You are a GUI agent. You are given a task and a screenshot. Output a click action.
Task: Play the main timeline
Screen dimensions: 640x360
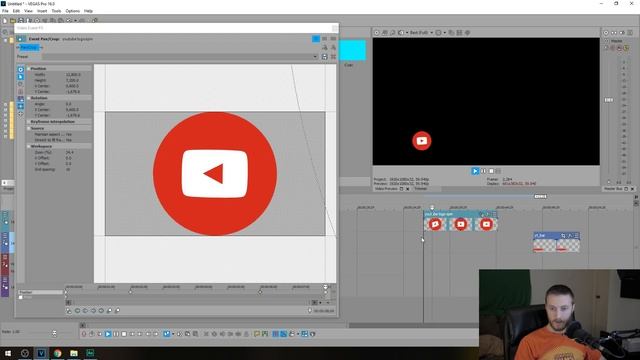[108, 334]
